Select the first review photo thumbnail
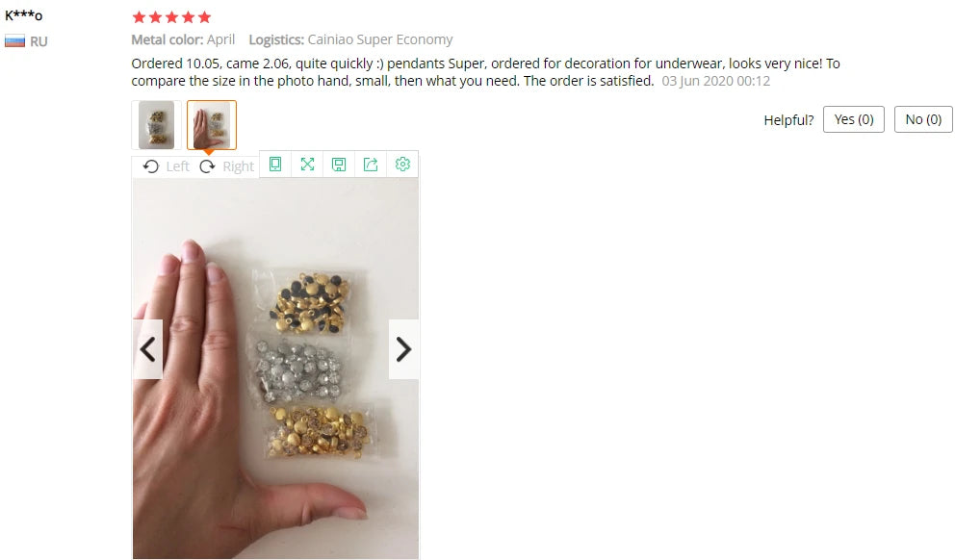Screen dimensions: 955x560 [157, 125]
